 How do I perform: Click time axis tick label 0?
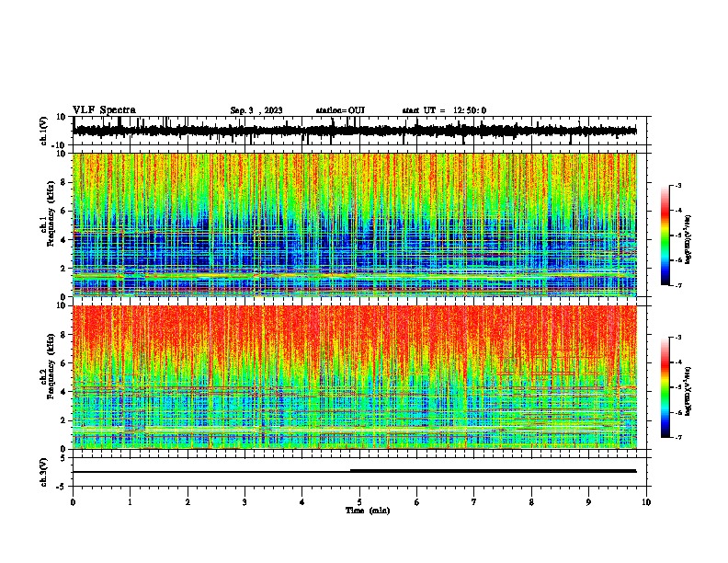[73, 502]
